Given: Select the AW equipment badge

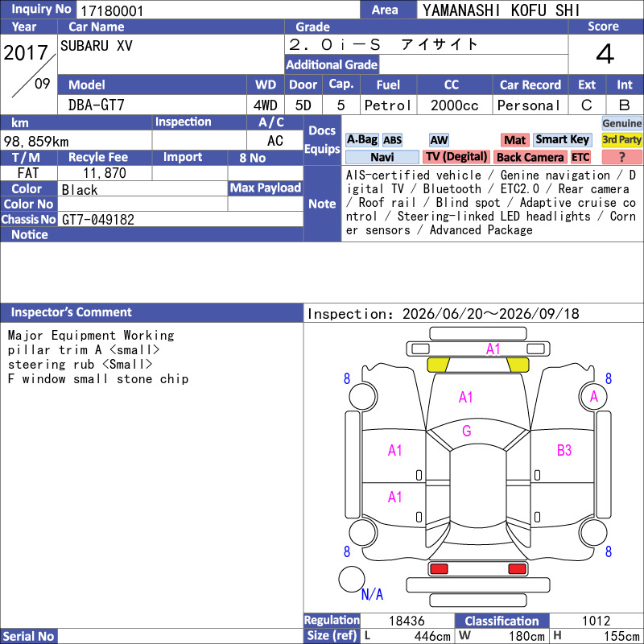Looking at the screenshot, I should (x=439, y=140).
